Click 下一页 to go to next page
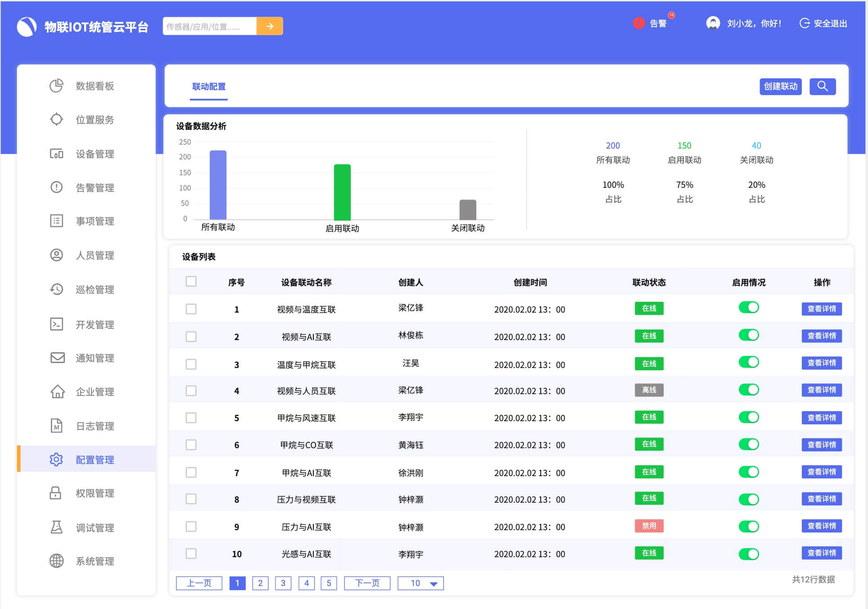This screenshot has width=868, height=609. 367,583
